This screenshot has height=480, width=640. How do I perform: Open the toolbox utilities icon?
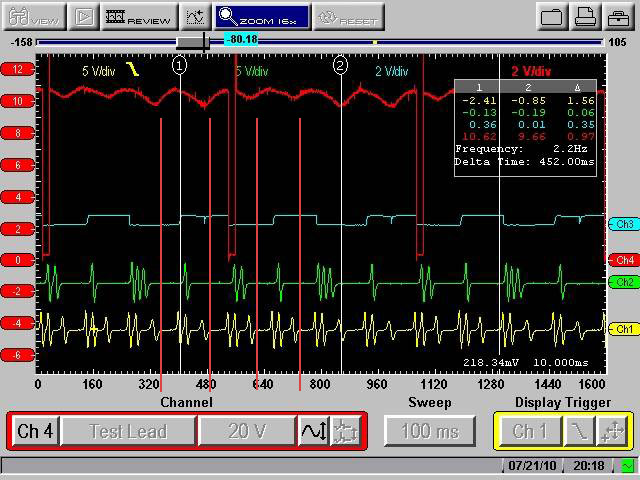618,17
